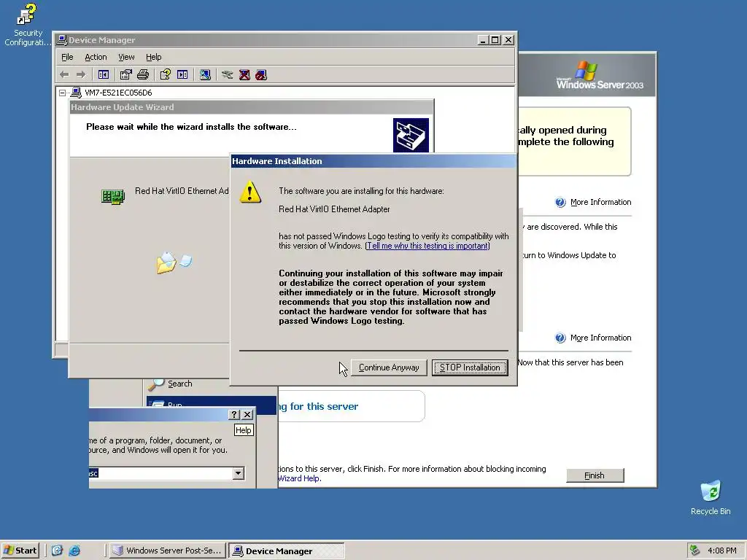This screenshot has height=560, width=747.
Task: Click 'Red Hat VirtIO Ethernet Adapter' text in dialog
Action: [x=334, y=209]
